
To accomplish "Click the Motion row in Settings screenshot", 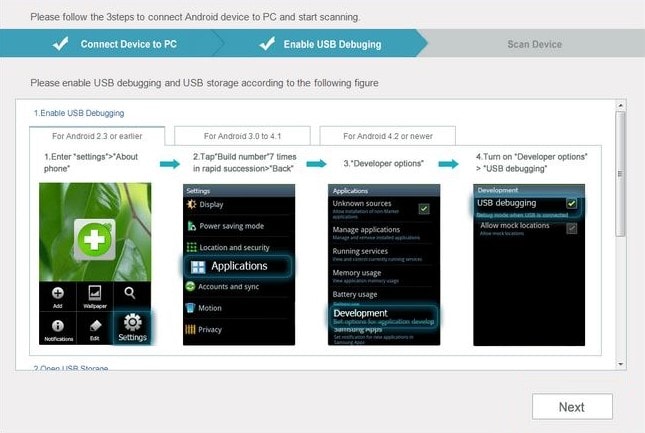I will (x=239, y=308).
